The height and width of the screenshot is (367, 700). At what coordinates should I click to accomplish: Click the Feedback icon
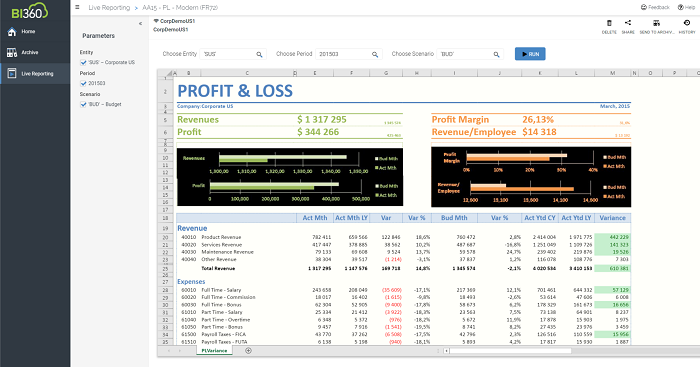tap(644, 7)
